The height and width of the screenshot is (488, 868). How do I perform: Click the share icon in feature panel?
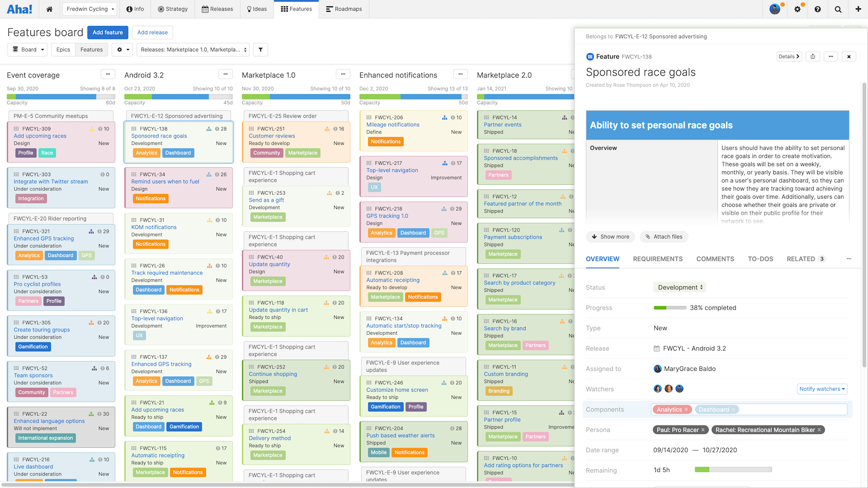click(x=812, y=56)
